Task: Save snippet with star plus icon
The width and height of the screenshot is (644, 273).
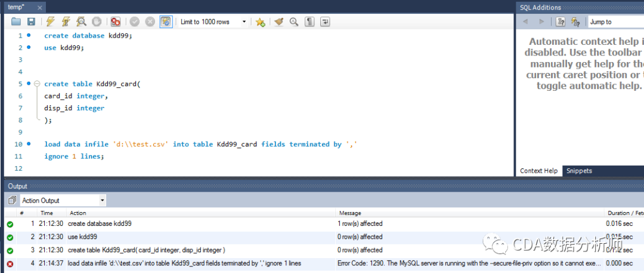Action: [x=260, y=22]
